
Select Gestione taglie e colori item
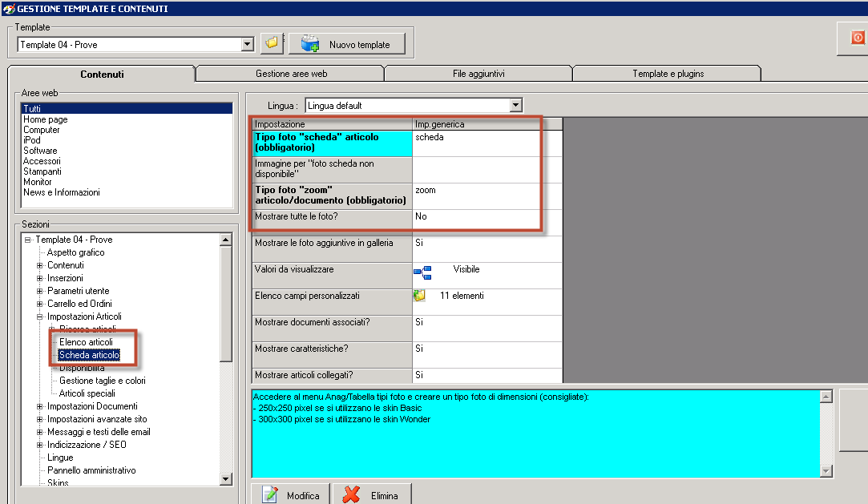coord(103,381)
